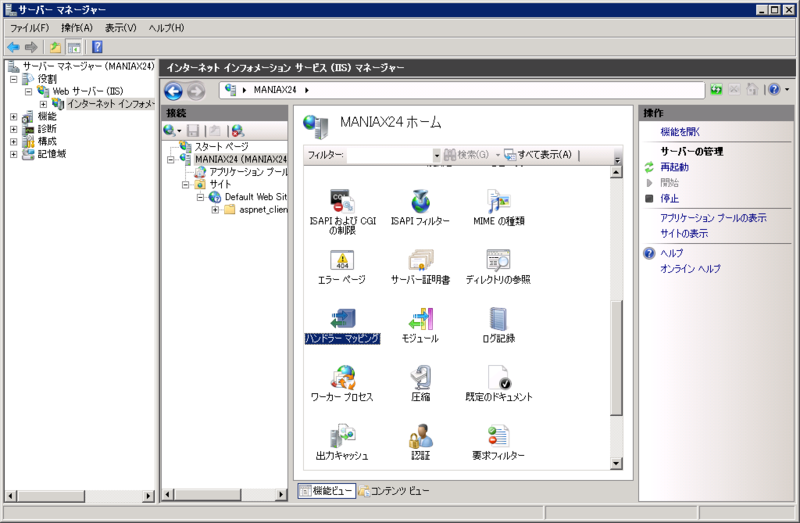
Task: Click アプリケーション プールの表示 link
Action: [713, 218]
